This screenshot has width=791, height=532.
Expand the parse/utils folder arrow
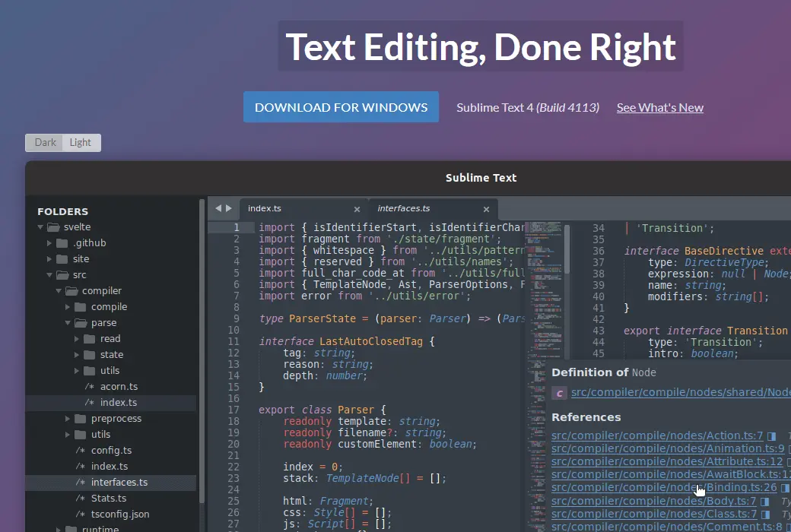(76, 371)
